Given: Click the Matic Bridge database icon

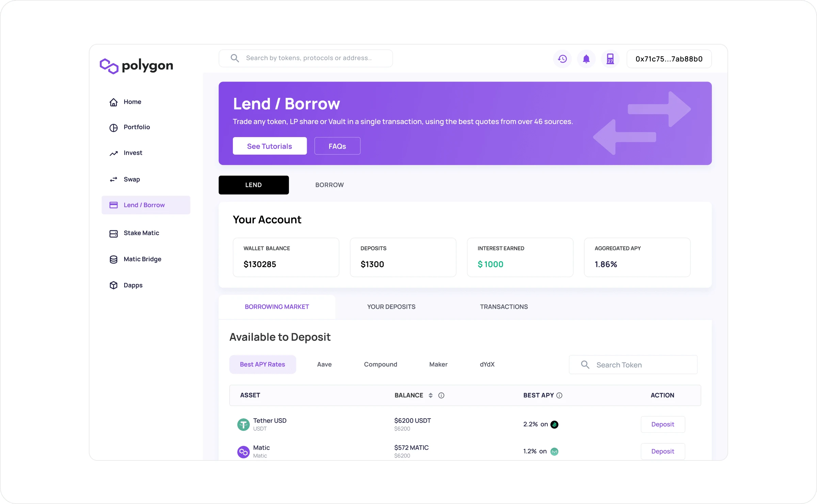Looking at the screenshot, I should click(x=113, y=259).
